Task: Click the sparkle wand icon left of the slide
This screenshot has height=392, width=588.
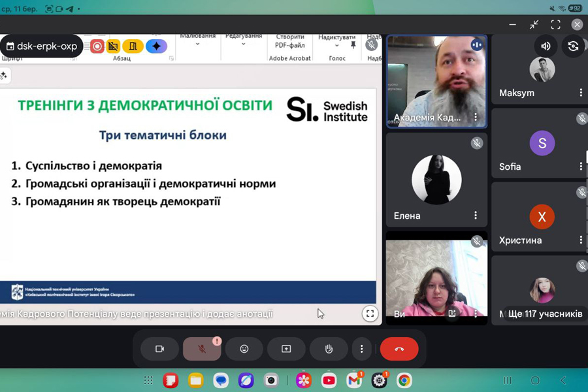Action: point(4,76)
